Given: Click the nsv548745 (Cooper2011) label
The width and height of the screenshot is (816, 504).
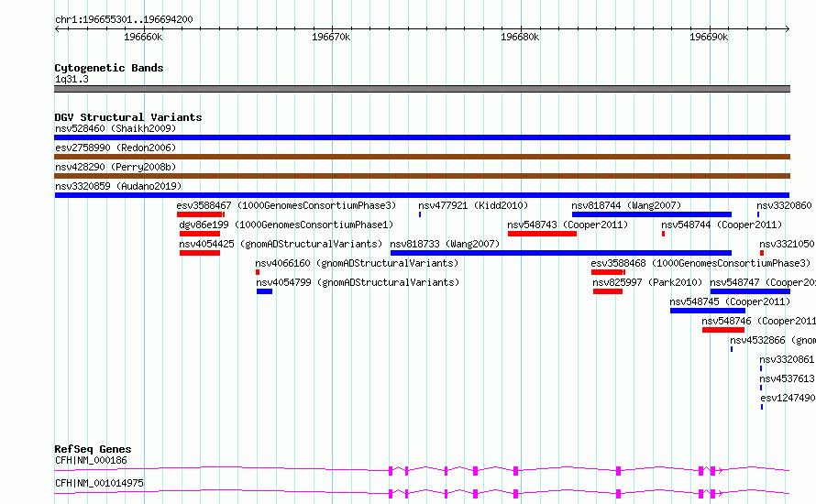Looking at the screenshot, I should tap(730, 301).
